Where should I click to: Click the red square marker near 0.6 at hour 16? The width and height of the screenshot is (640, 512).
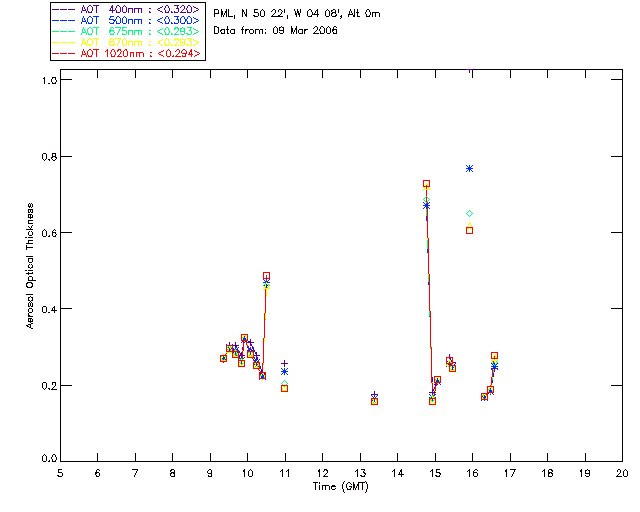[469, 231]
